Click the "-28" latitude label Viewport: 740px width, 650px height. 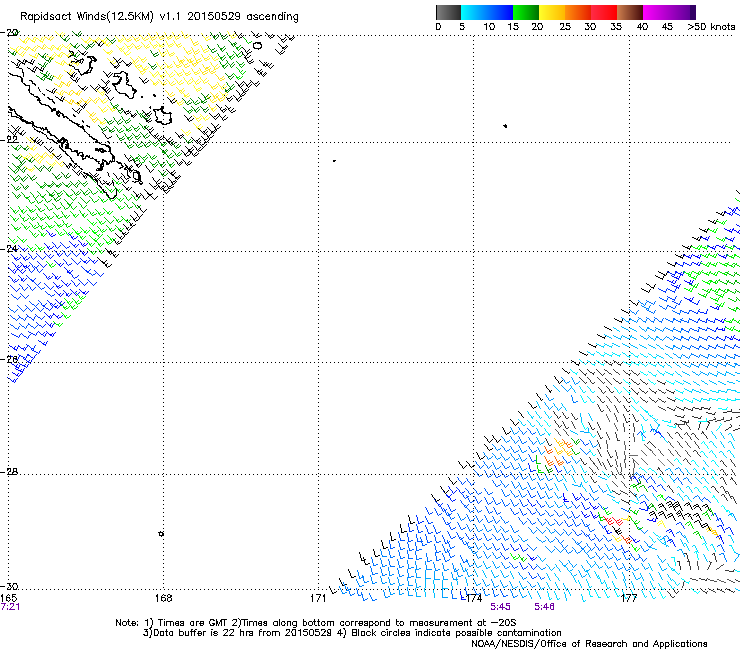tap(10, 472)
